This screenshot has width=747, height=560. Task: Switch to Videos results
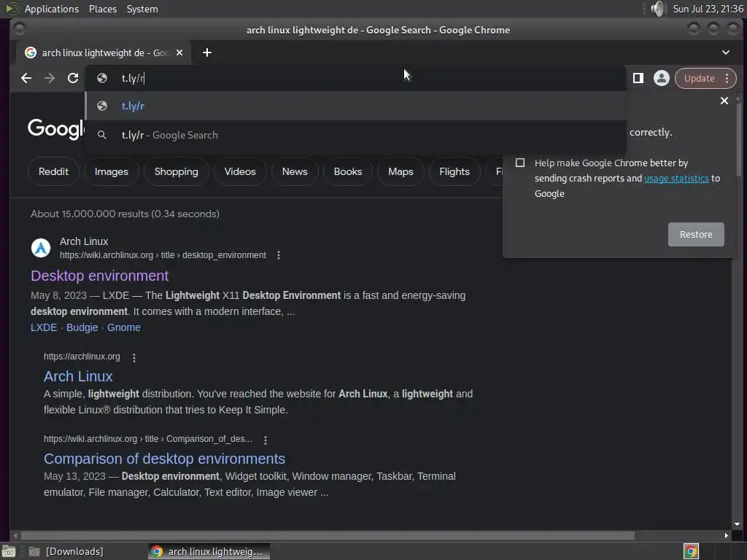(240, 171)
